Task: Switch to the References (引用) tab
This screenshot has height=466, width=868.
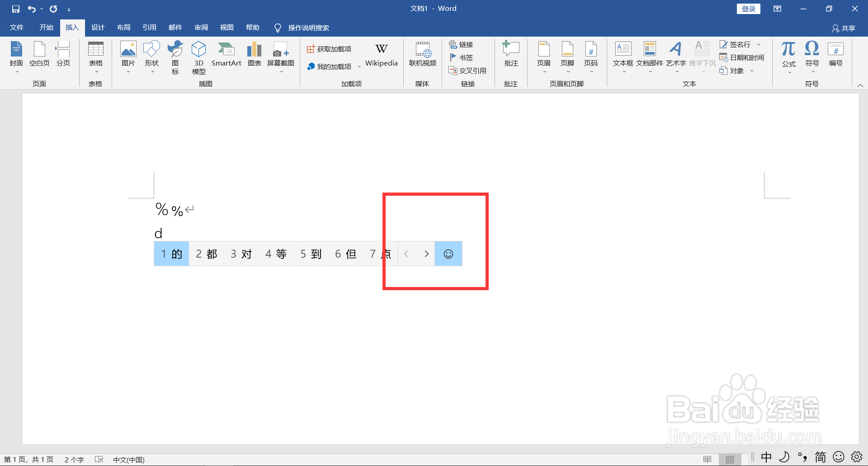Action: (x=149, y=28)
